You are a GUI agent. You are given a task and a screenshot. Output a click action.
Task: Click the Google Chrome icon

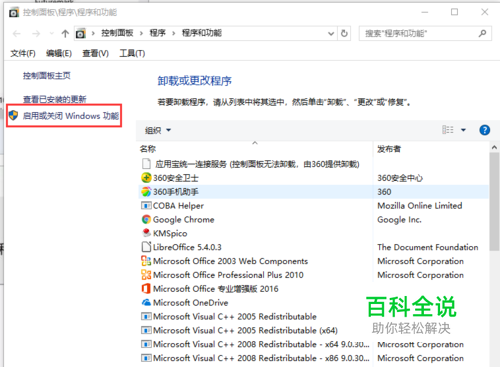pos(146,219)
